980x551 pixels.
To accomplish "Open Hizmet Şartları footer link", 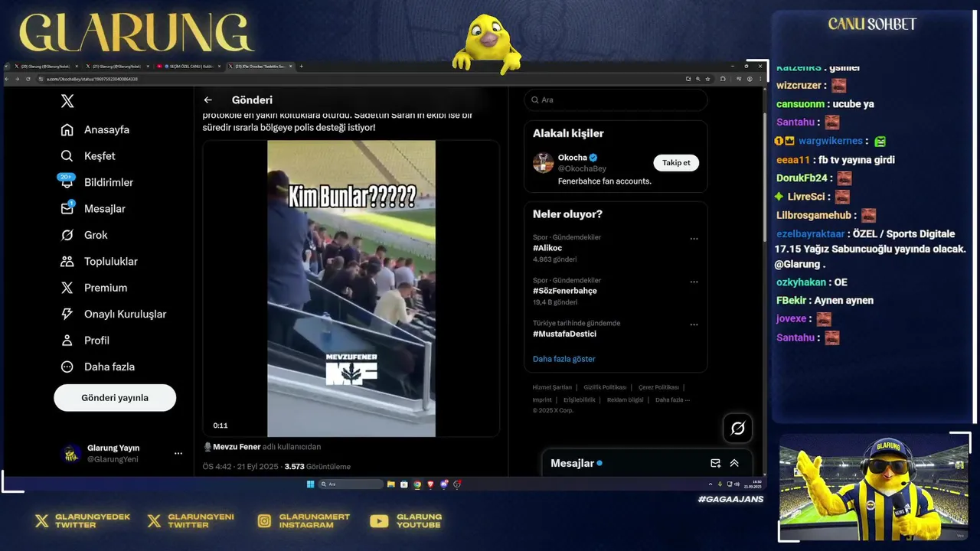I will (x=552, y=387).
